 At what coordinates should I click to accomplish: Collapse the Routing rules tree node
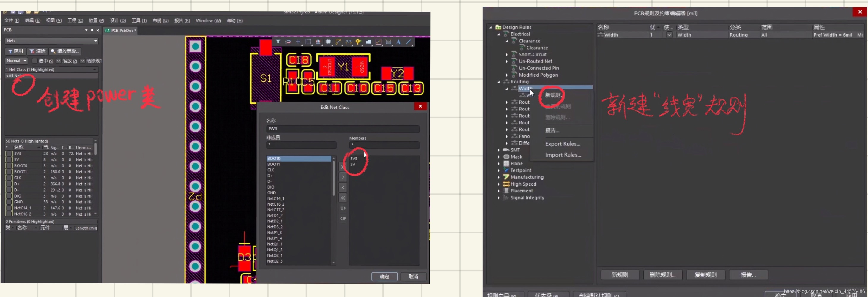click(x=499, y=82)
